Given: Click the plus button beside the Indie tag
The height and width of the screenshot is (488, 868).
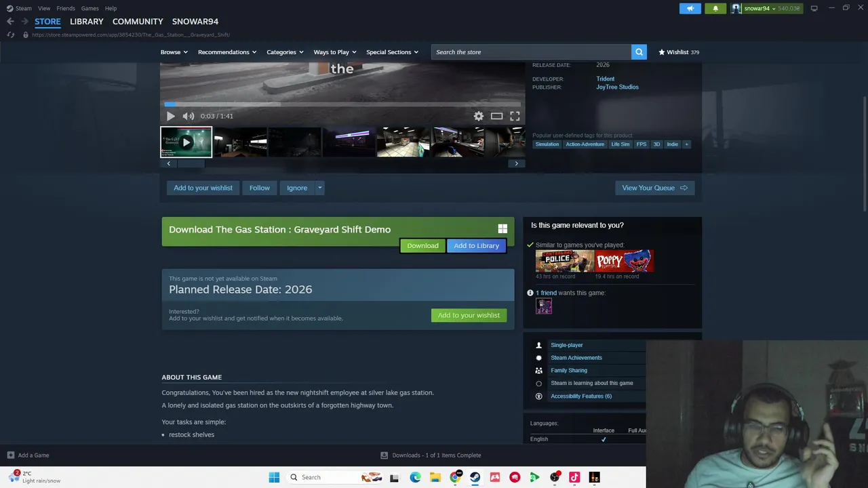Looking at the screenshot, I should coord(686,144).
